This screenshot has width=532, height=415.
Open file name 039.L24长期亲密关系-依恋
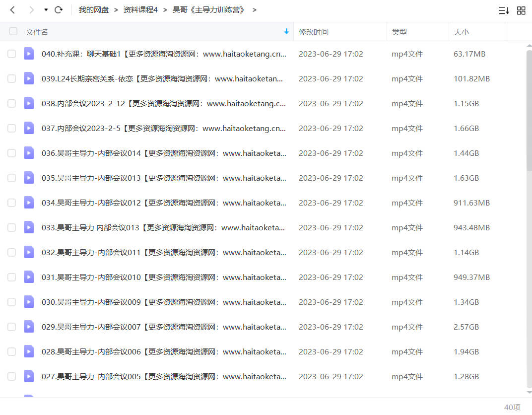click(x=162, y=79)
